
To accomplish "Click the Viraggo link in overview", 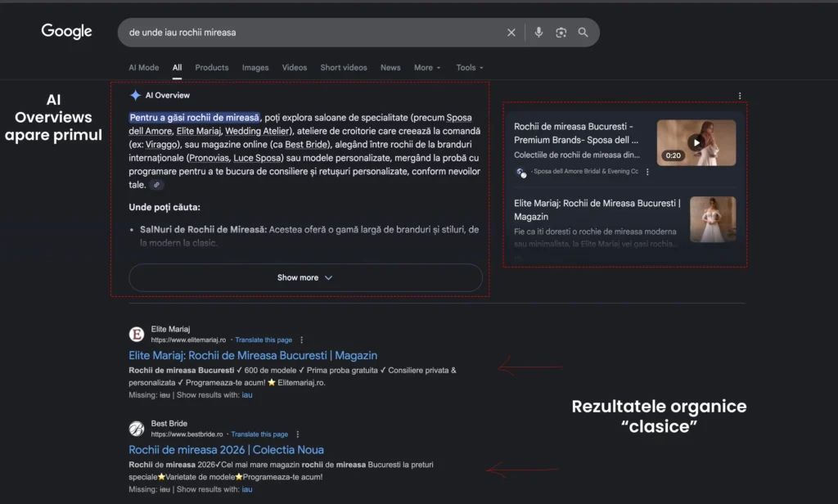I will (x=162, y=144).
